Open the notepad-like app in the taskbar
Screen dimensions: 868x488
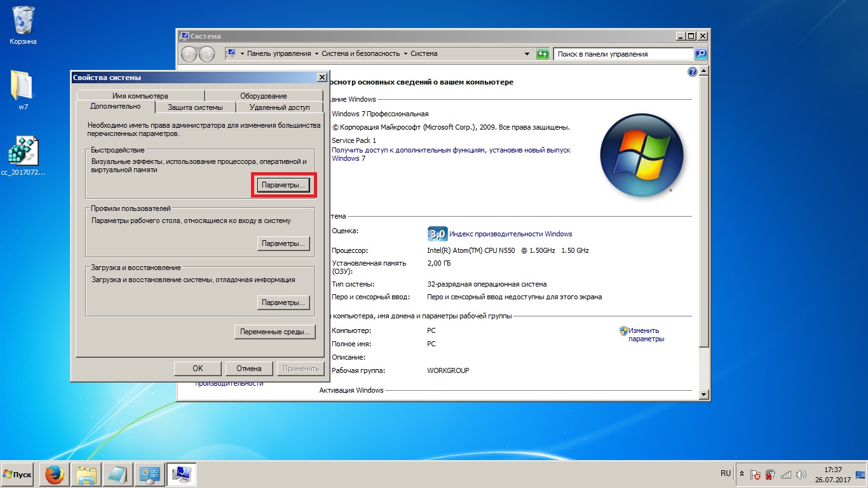pos(118,475)
